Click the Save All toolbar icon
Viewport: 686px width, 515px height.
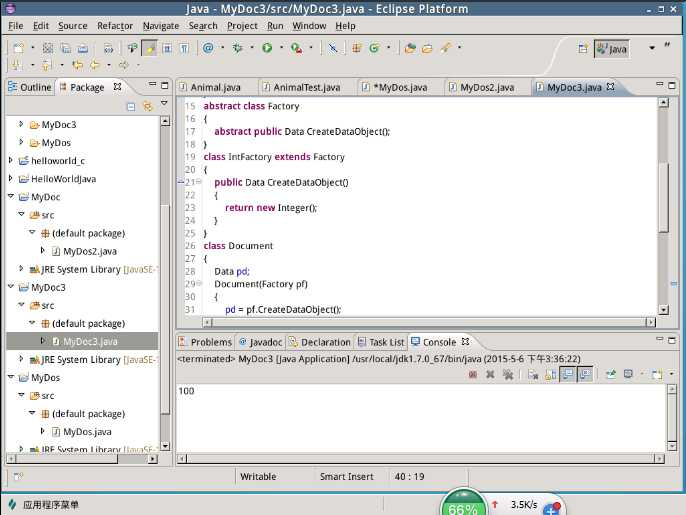coord(66,48)
